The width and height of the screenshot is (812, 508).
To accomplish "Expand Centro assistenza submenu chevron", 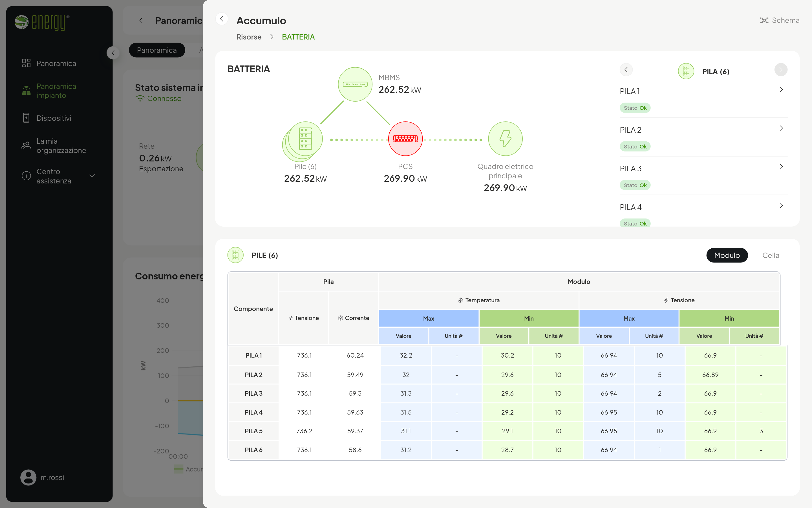I will point(92,176).
